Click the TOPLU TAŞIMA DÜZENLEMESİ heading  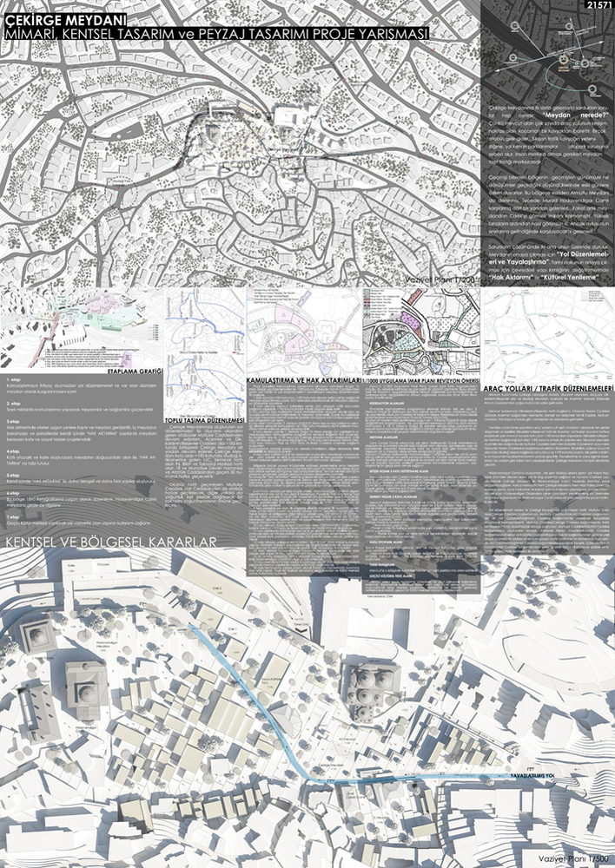coord(205,420)
